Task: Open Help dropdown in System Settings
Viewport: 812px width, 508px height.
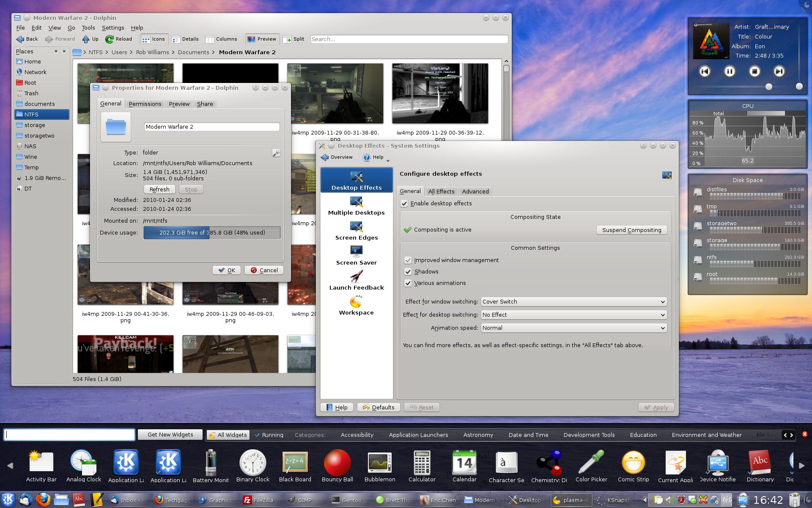Action: click(x=376, y=157)
